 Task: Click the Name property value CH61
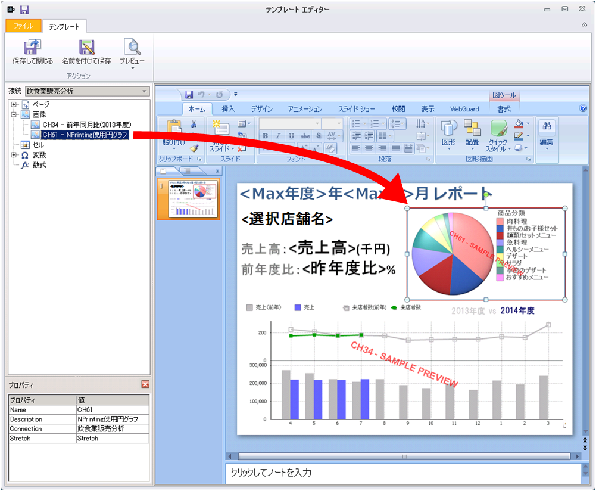(113, 410)
